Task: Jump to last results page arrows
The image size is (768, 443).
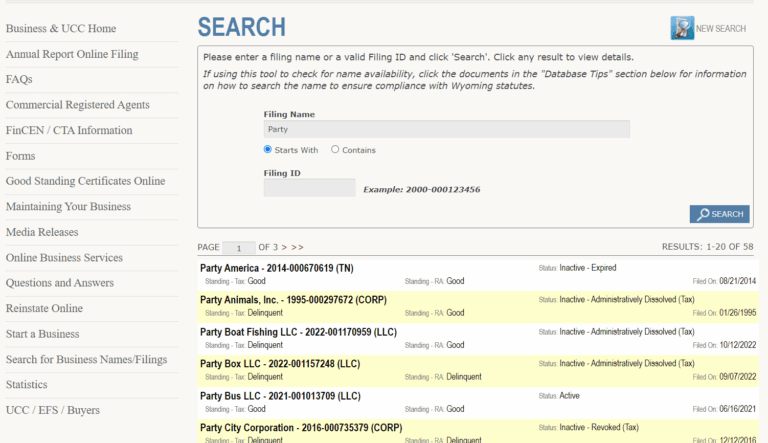Action: tap(297, 247)
